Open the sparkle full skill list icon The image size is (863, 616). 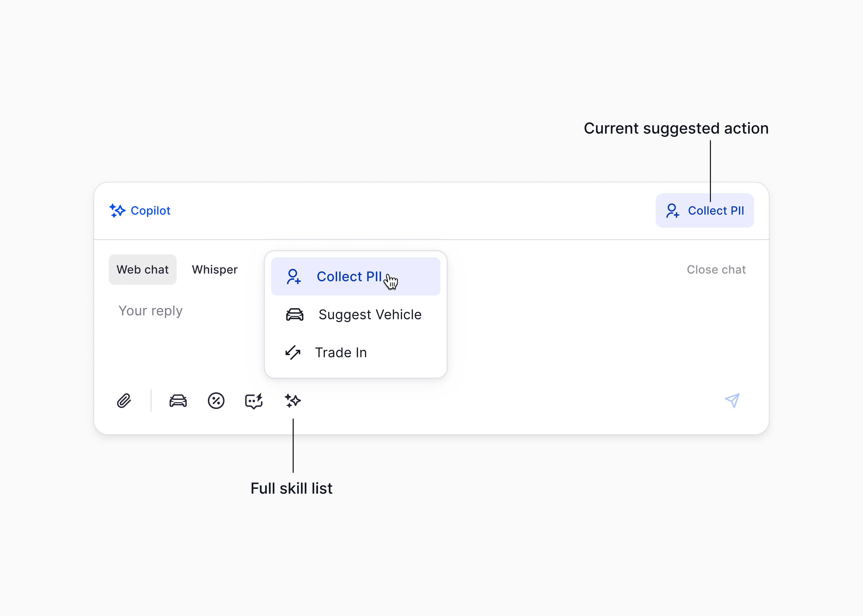(293, 401)
